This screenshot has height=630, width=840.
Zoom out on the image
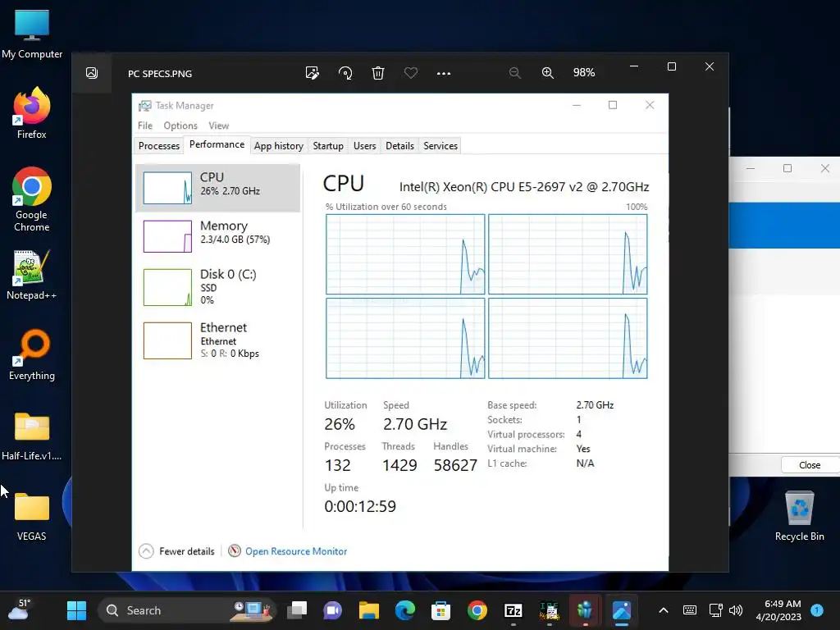coord(515,73)
